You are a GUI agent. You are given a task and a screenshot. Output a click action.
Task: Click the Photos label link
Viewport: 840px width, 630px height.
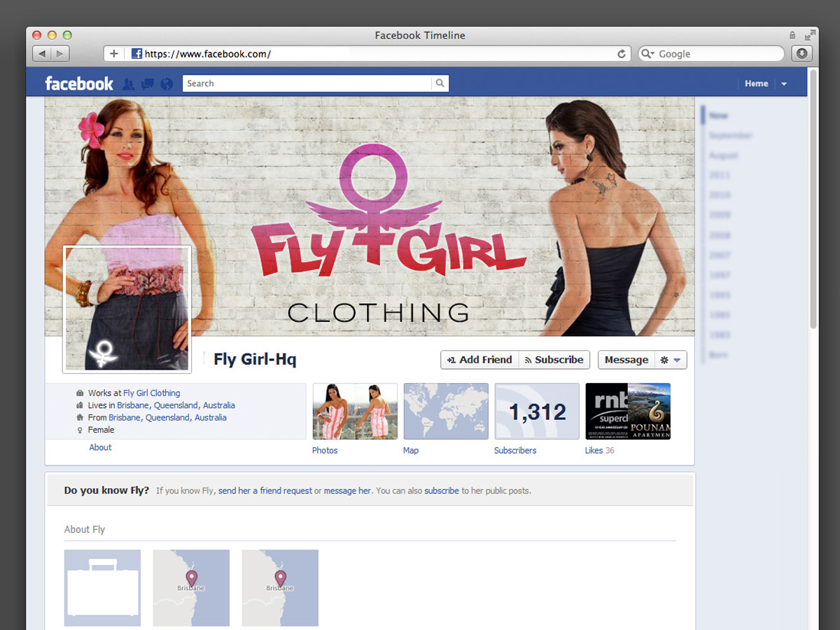325,451
